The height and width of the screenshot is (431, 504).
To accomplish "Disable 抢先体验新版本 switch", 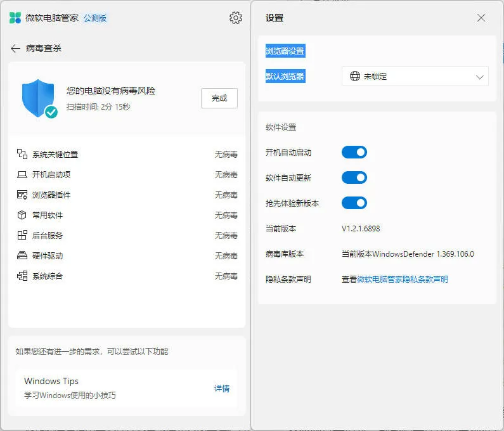I will point(354,203).
